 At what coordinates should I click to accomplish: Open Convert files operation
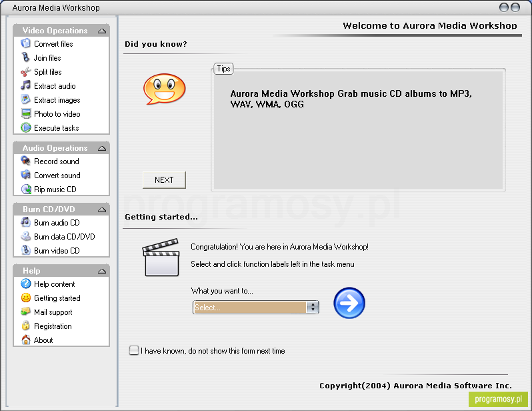point(53,44)
